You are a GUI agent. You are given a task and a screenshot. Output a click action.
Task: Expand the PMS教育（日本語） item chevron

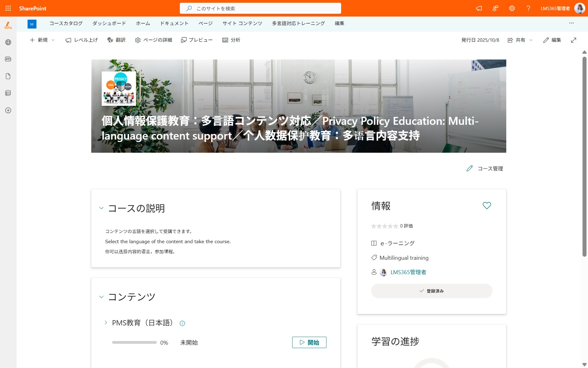click(106, 323)
